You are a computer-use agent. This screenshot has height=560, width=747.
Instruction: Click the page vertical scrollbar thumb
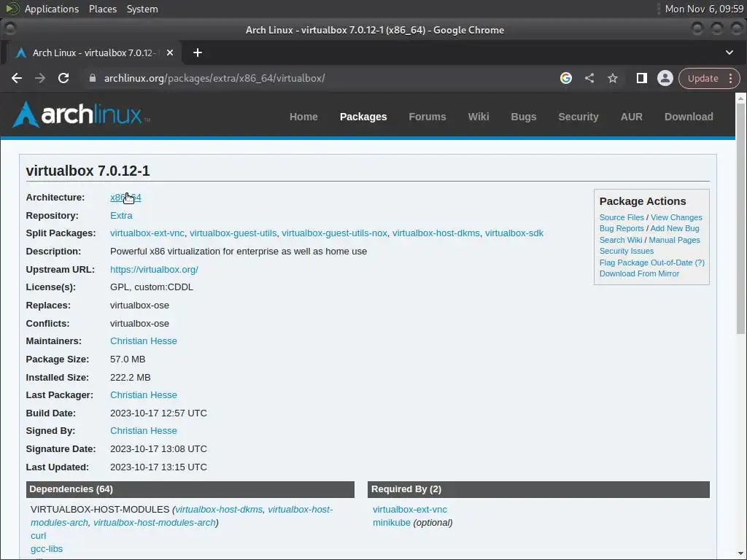click(740, 218)
